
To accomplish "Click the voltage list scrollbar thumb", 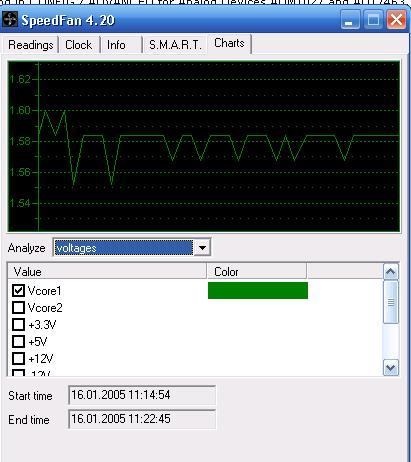I will [391, 302].
